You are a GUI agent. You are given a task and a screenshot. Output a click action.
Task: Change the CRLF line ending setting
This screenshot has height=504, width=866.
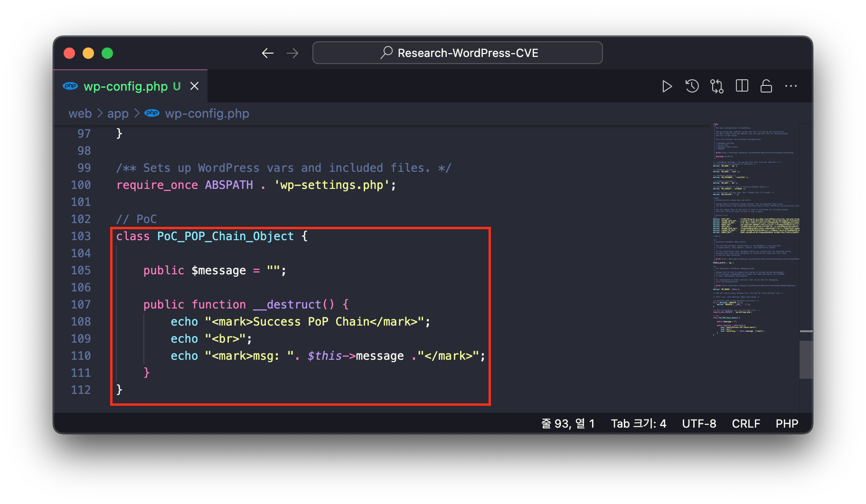tap(746, 424)
